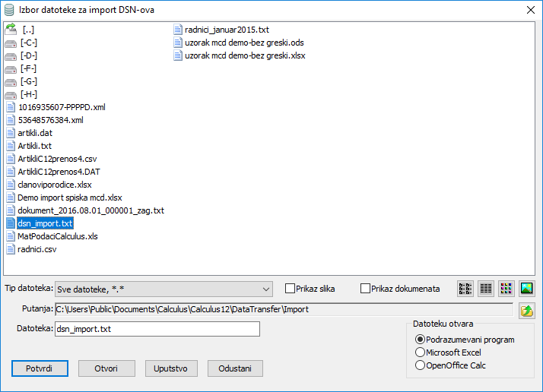The width and height of the screenshot is (543, 392).
Task: Select the Microsoft Excel radio option
Action: click(x=420, y=352)
